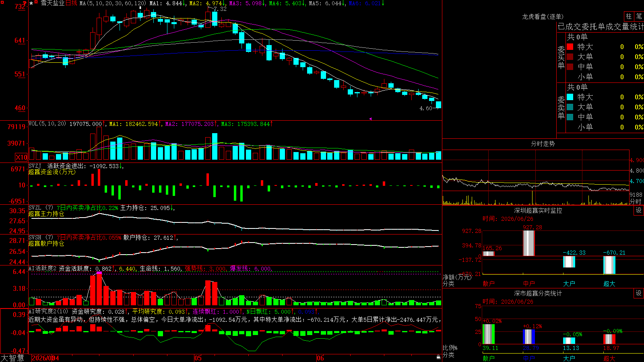Open 设 settings for 深市超赢分类统计
The height and width of the screenshot is (362, 644).
point(639,293)
